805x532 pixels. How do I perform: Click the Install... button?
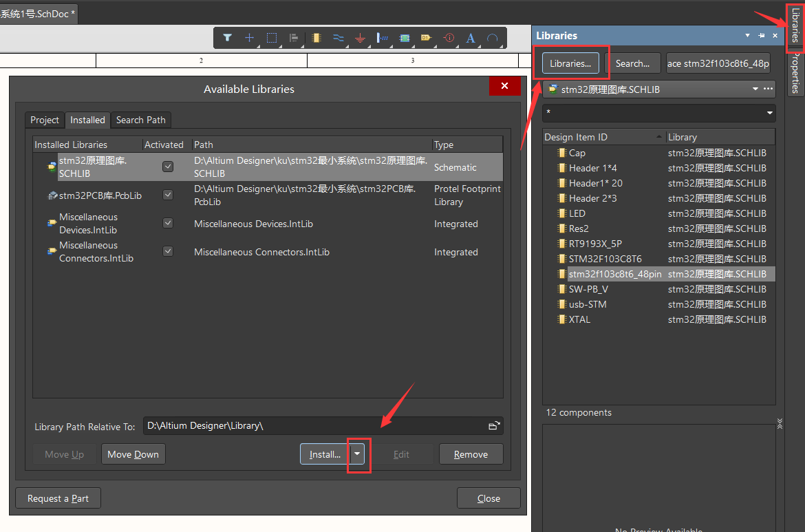(325, 454)
